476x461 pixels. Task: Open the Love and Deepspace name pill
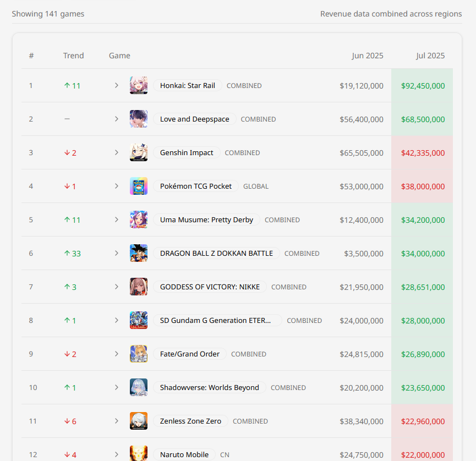(195, 119)
